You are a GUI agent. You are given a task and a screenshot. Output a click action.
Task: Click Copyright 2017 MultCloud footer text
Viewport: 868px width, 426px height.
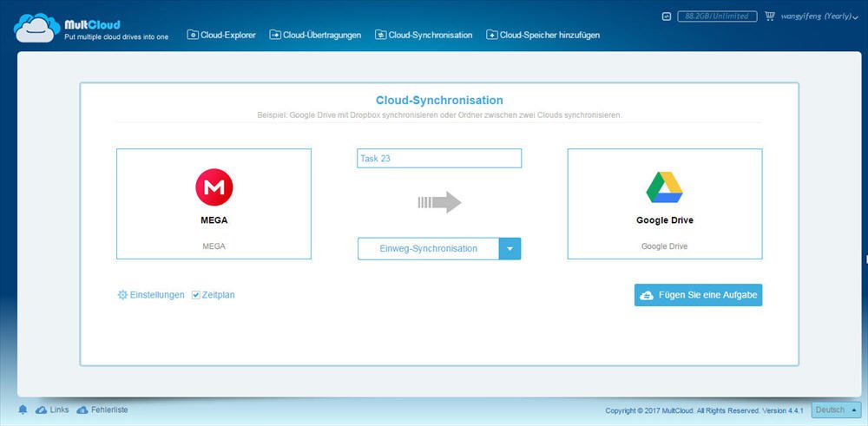tap(704, 410)
